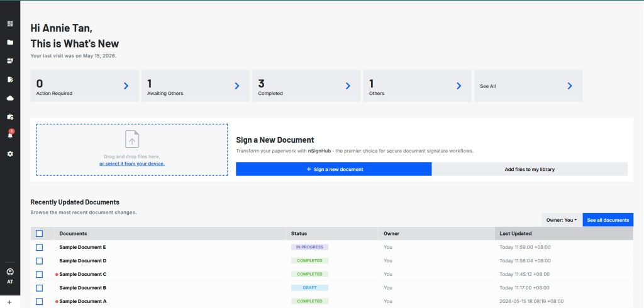Viewport: 644px width, 308px height.
Task: Toggle the select-all documents checkbox
Action: pos(39,234)
